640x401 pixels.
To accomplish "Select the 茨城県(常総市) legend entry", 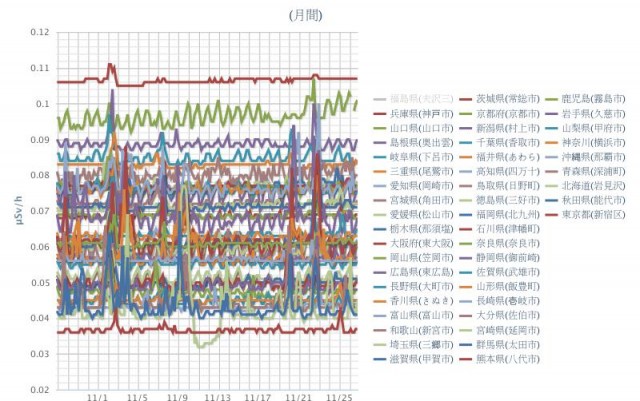I will coord(500,99).
